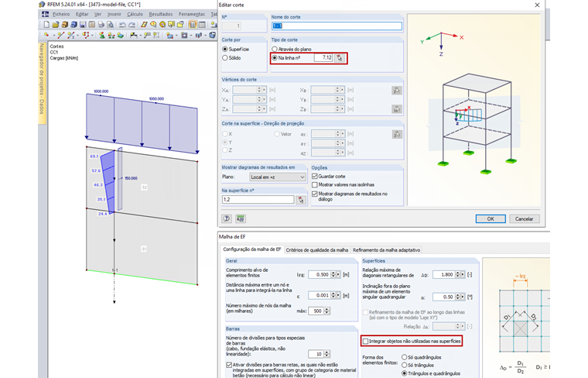588x378 pixels.
Task: Click the pick surface icon beside 1,2 field
Action: [x=301, y=200]
